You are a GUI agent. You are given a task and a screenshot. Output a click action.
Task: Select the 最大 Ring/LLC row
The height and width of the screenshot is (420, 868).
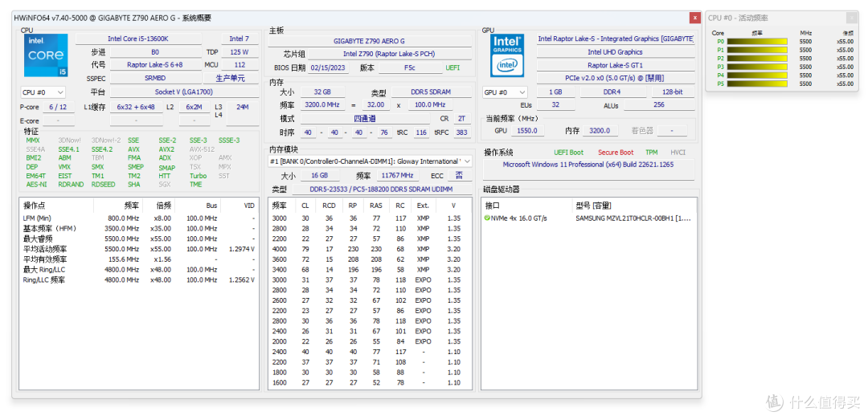(139, 270)
